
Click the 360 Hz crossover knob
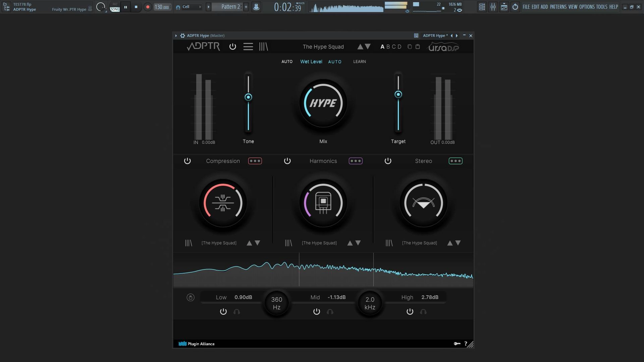click(277, 303)
